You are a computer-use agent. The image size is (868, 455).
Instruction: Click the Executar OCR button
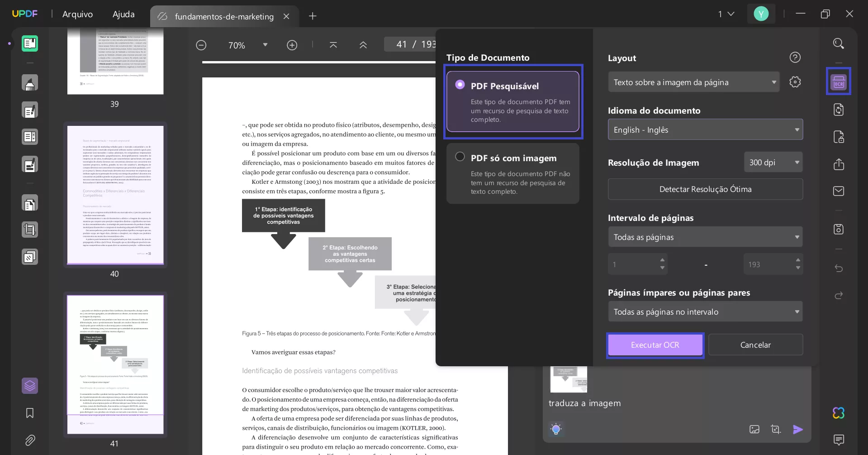click(x=655, y=345)
